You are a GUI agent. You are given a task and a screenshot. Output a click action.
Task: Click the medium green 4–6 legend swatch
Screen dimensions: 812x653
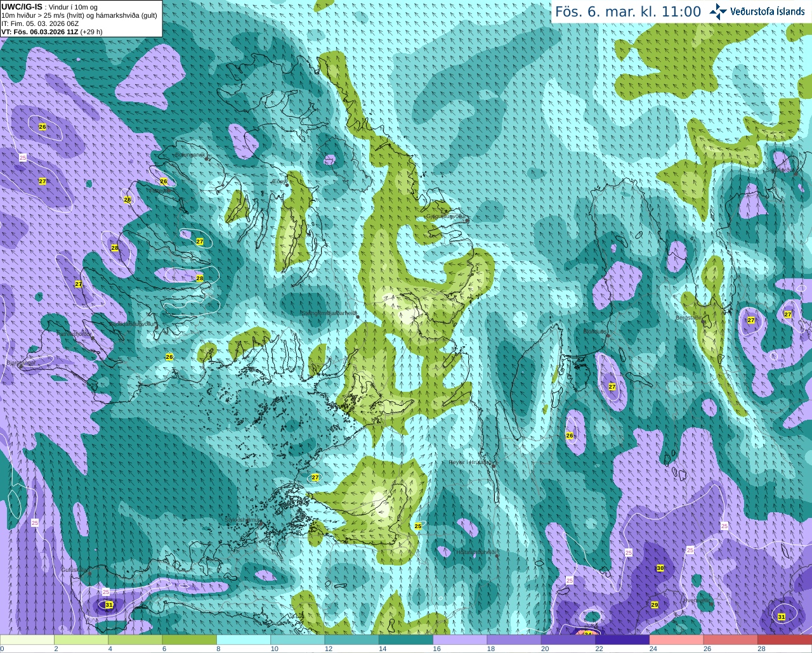coord(136,640)
